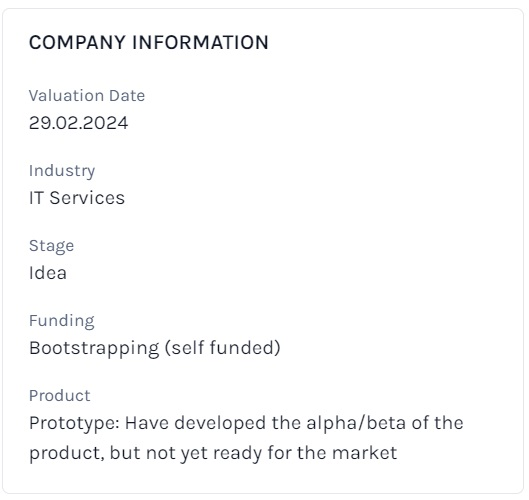This screenshot has width=529, height=500.
Task: Click the date value 29.02.2024
Action: (x=78, y=122)
